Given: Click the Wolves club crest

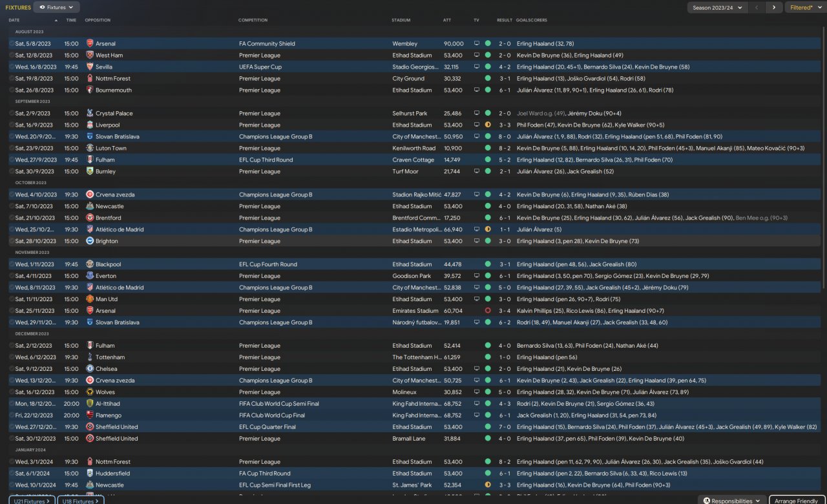Looking at the screenshot, I should 90,392.
